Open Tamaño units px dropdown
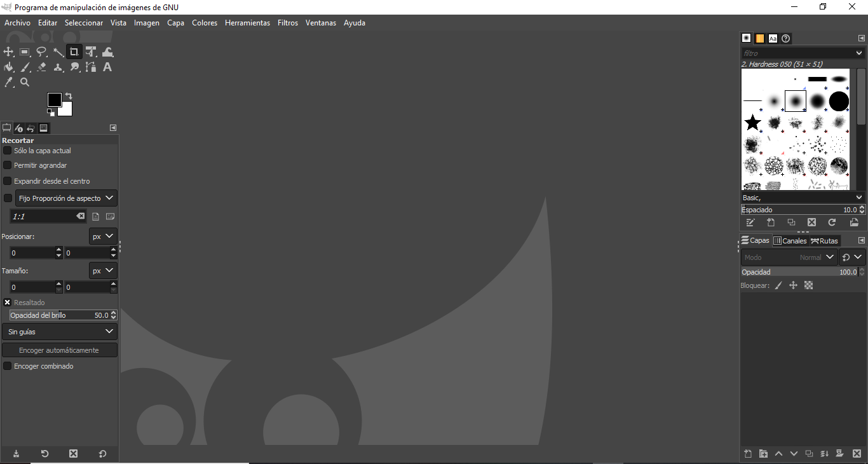The image size is (868, 464). (103, 271)
